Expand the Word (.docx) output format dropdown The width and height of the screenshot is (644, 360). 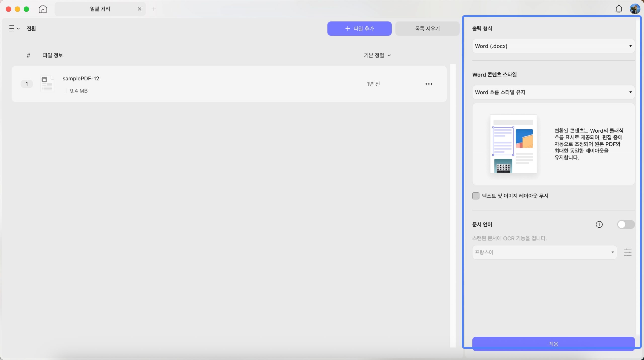coord(553,46)
